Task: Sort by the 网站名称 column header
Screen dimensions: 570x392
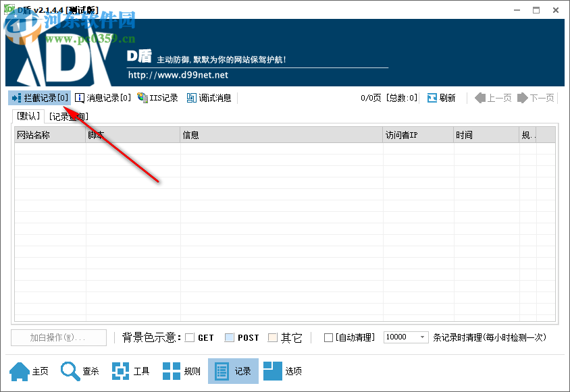Action: [x=50, y=135]
